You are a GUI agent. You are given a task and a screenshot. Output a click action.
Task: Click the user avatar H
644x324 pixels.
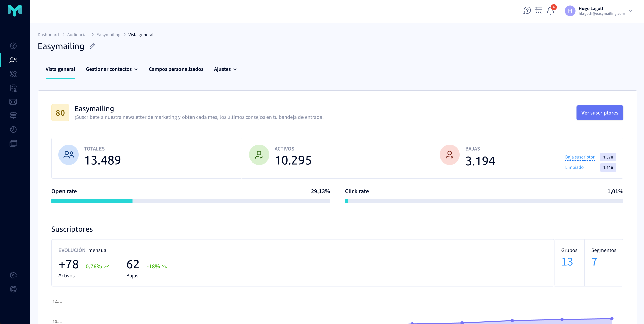click(x=570, y=11)
